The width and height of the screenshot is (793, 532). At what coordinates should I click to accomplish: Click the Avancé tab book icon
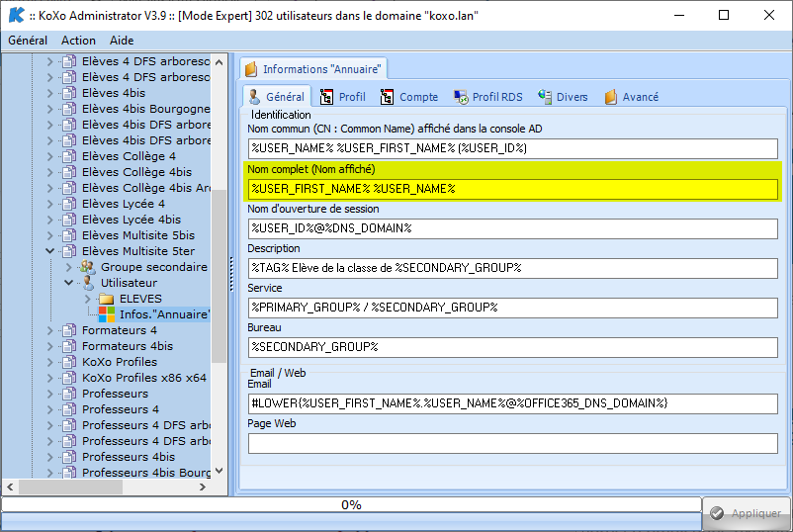point(611,97)
